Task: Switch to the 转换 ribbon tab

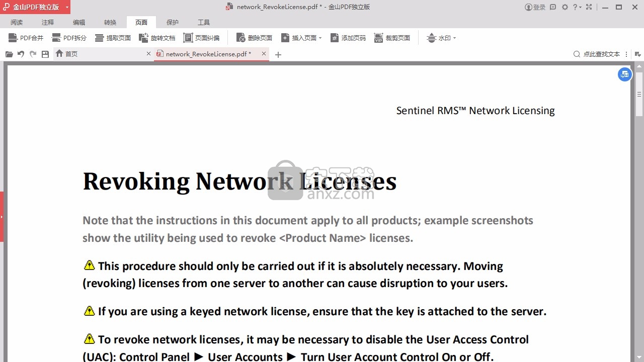Action: tap(110, 23)
